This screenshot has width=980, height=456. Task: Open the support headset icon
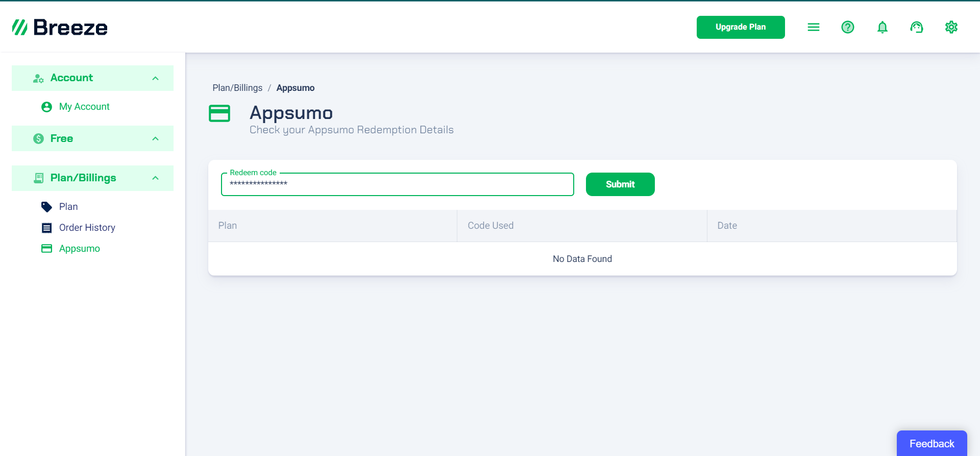point(917,27)
